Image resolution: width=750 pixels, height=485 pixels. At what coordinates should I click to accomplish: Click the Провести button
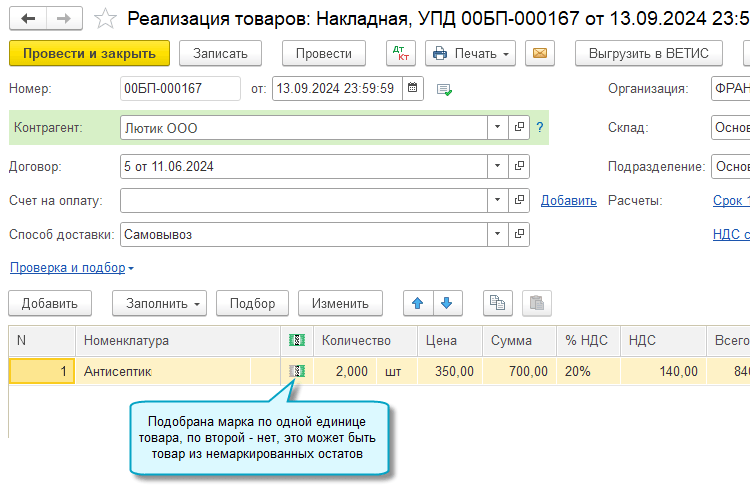324,53
